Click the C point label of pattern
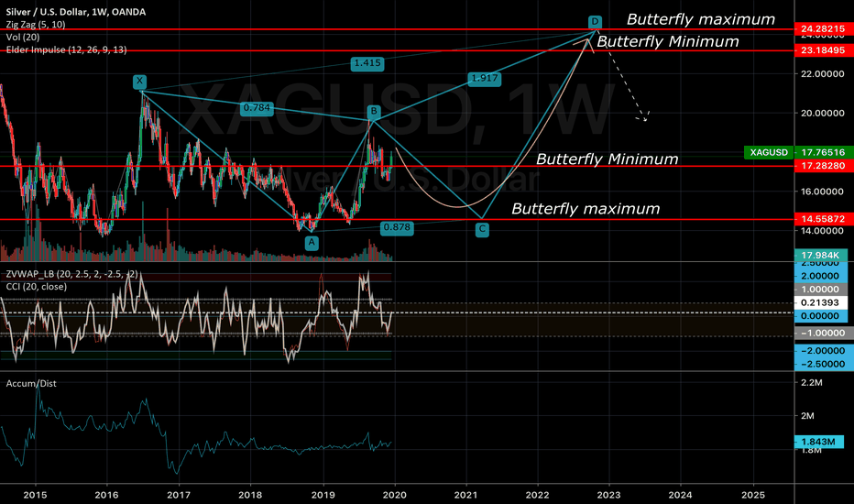 pos(482,229)
